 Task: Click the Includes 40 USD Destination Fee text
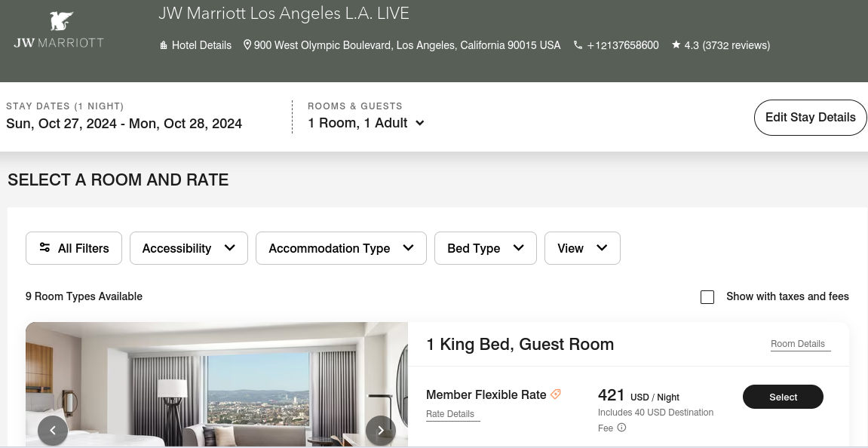(655, 420)
